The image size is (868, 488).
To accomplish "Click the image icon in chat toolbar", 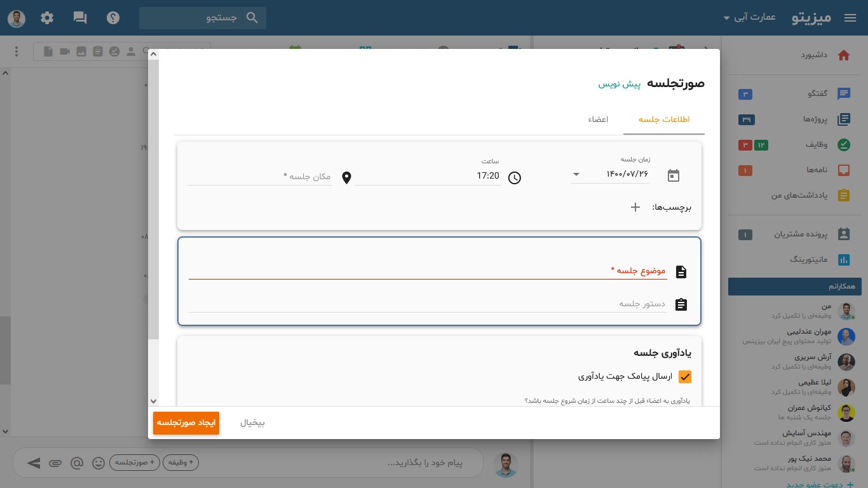I will [x=81, y=52].
